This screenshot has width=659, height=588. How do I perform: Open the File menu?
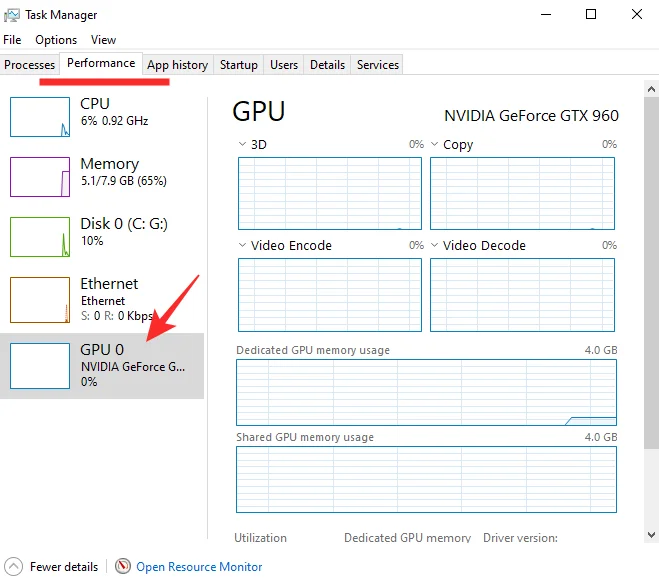click(12, 40)
